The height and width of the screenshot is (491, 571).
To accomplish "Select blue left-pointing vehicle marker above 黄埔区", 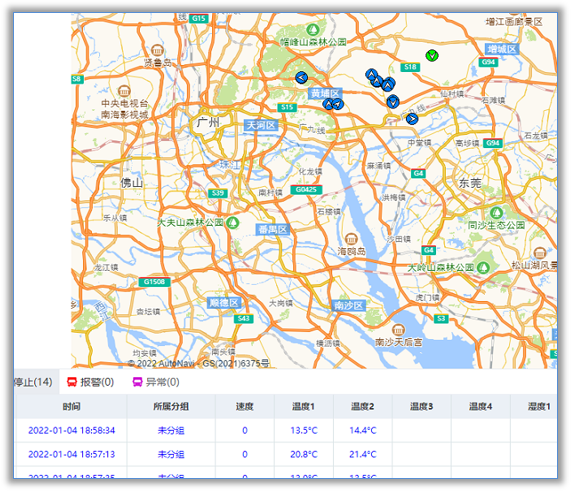I will pos(302,77).
